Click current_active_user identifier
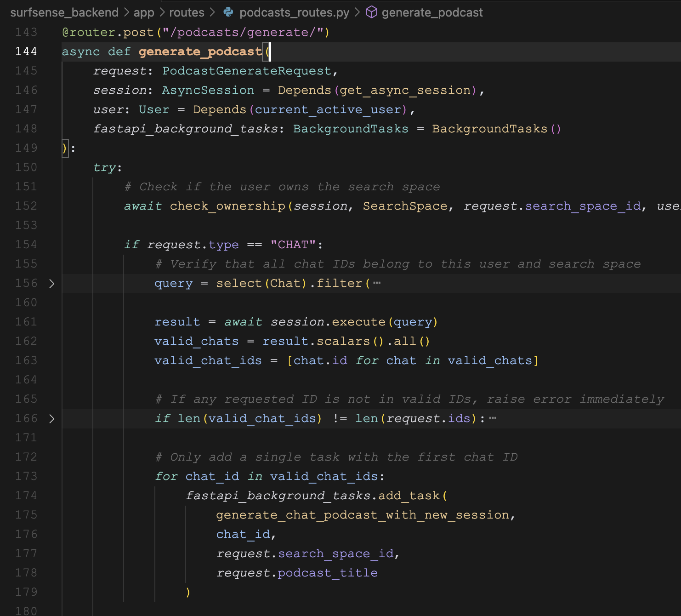681x616 pixels. click(x=328, y=109)
